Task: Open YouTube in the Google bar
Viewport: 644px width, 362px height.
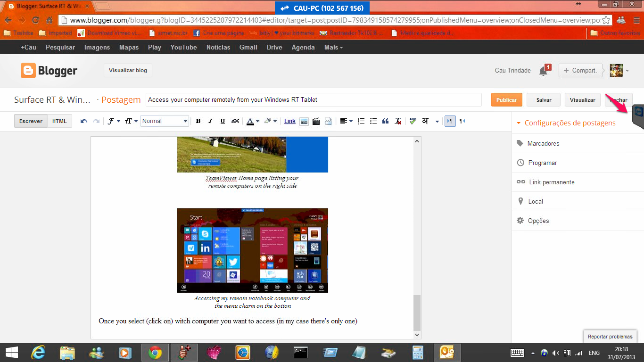Action: pos(184,47)
